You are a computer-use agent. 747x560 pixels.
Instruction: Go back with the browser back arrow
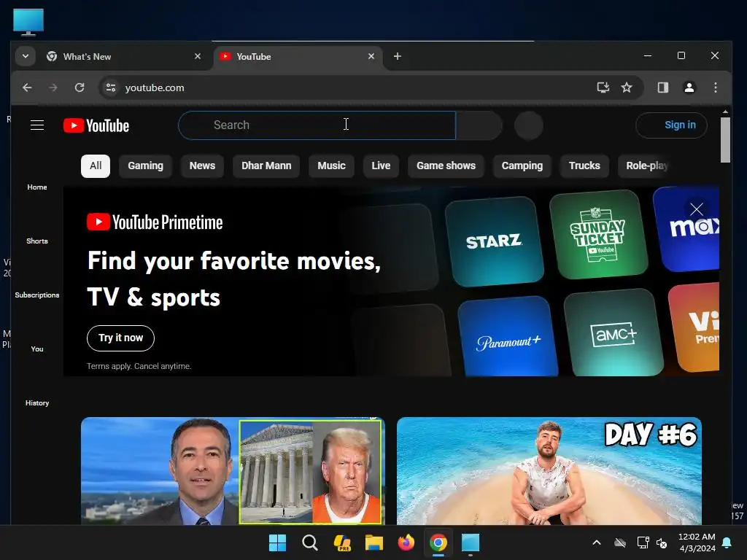point(27,87)
